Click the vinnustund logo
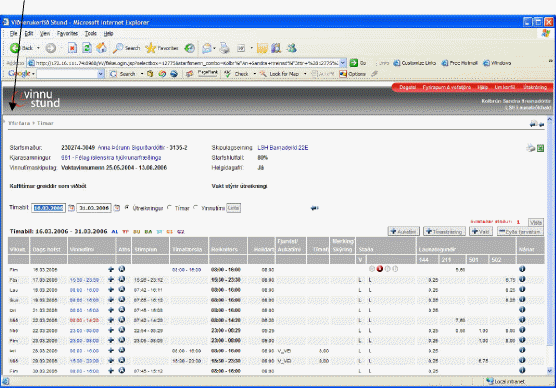This screenshot has width=556, height=388. (36, 99)
